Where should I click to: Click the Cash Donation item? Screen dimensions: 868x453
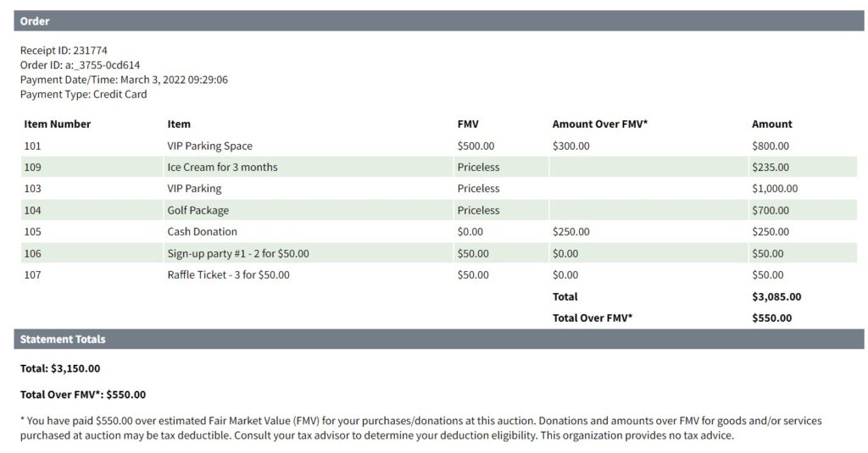(202, 231)
